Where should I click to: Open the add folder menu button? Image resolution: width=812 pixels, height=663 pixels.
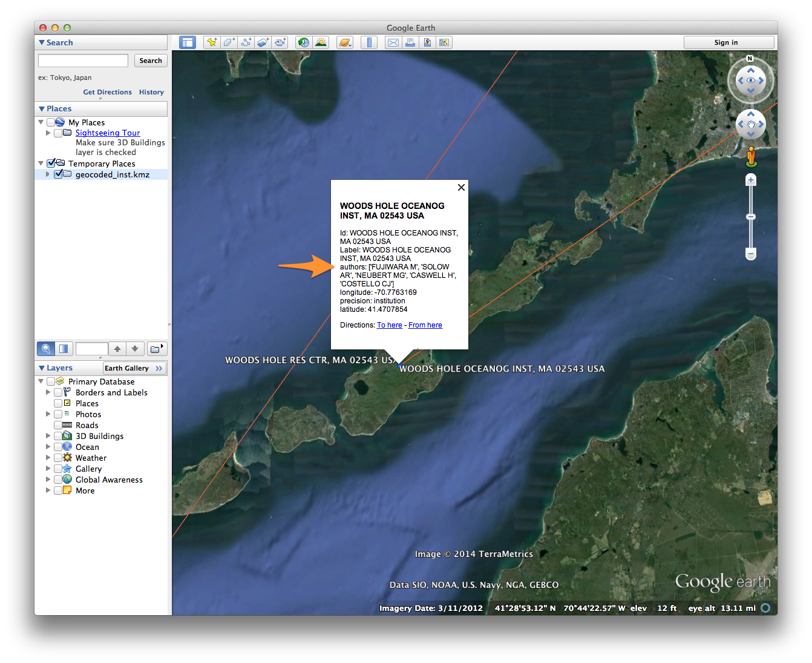point(157,349)
